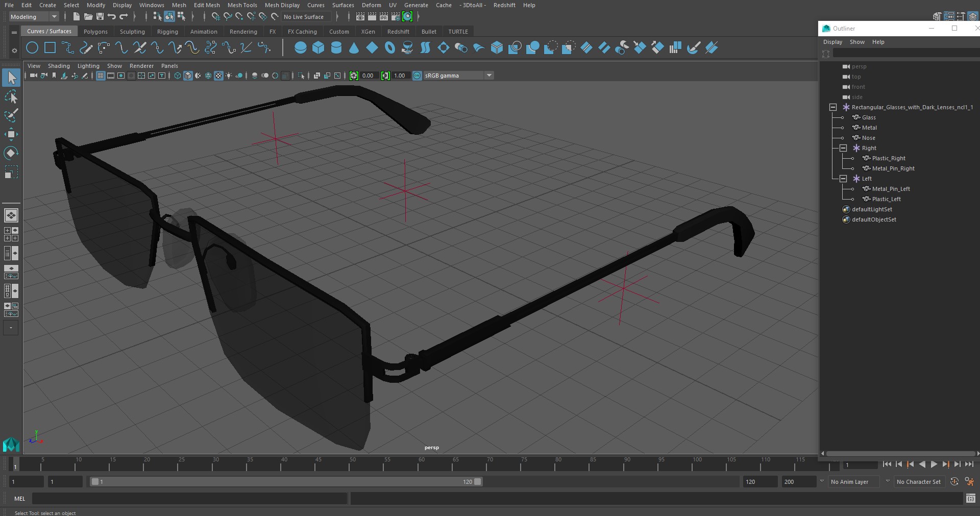Viewport: 980px width, 516px height.
Task: Toggle isolate select in viewport
Action: pyautogui.click(x=301, y=76)
